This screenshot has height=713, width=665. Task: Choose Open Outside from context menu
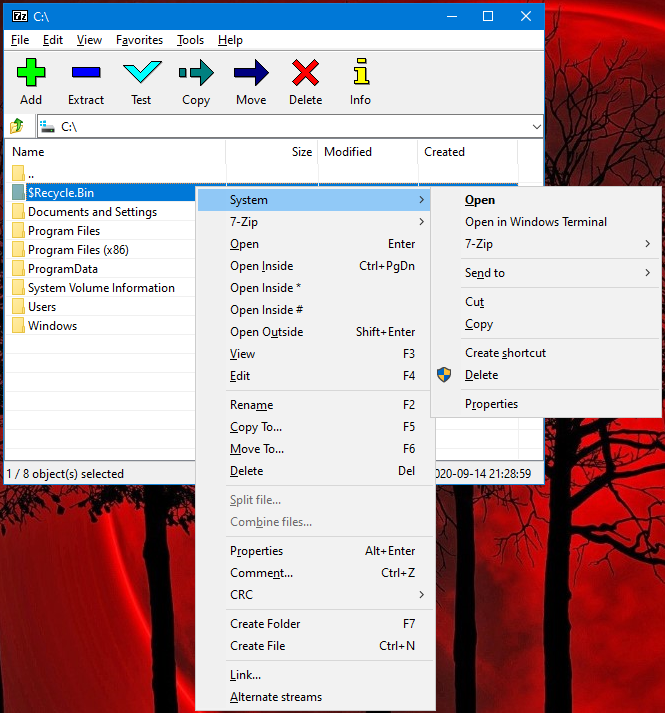(315, 331)
